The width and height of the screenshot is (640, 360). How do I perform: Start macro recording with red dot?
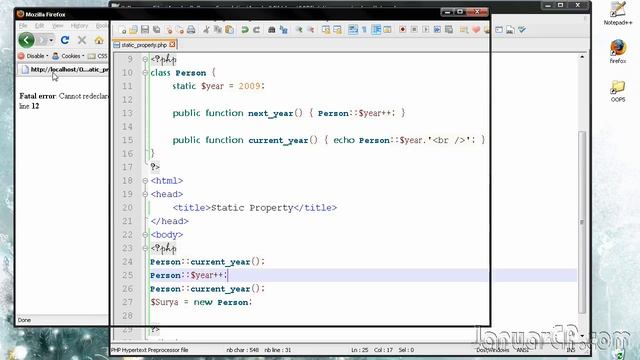402,30
